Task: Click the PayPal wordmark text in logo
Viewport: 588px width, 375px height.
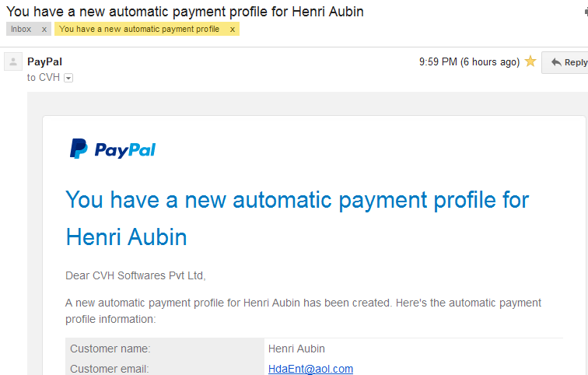Action: pyautogui.click(x=125, y=150)
